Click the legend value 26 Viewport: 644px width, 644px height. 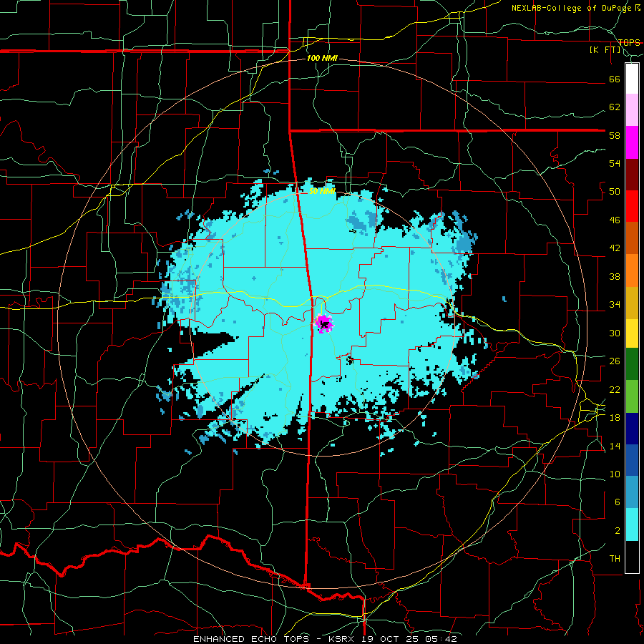(x=615, y=361)
